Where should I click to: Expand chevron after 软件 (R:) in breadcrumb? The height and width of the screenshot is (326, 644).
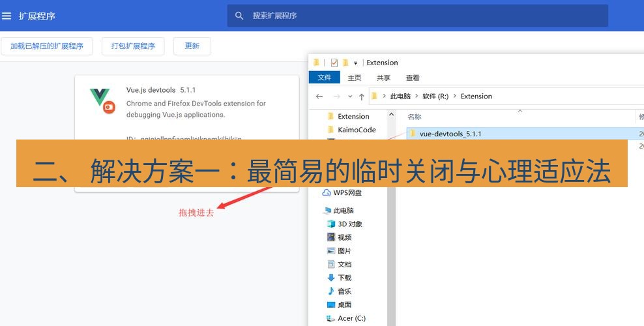455,96
